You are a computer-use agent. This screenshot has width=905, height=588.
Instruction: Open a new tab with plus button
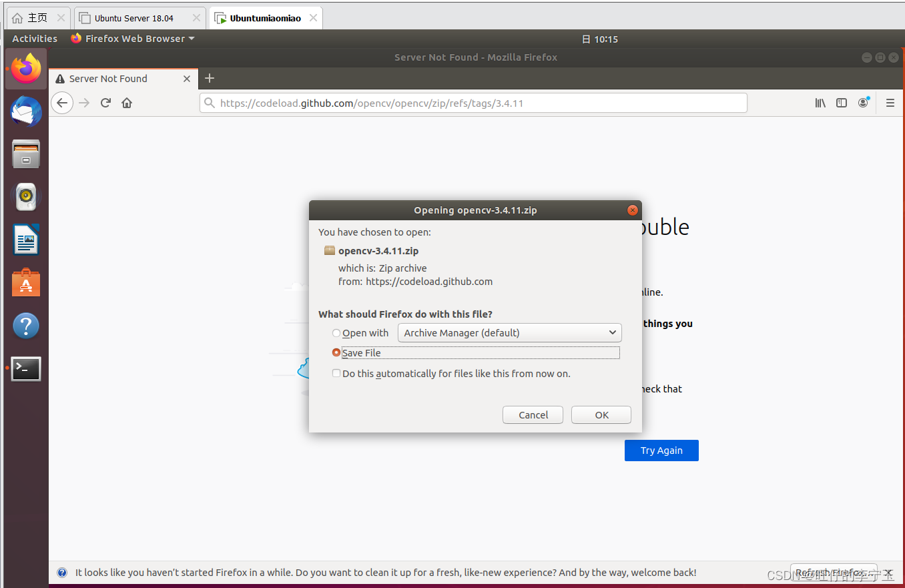point(210,79)
